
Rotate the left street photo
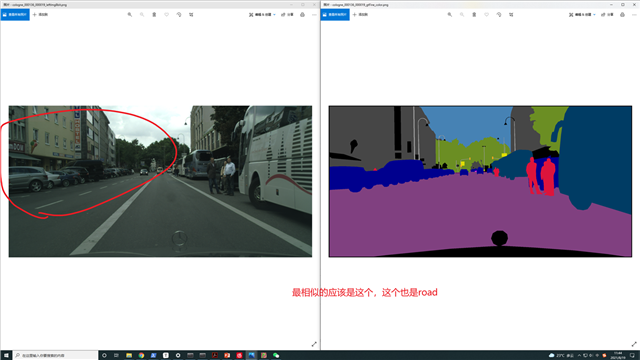pyautogui.click(x=179, y=15)
